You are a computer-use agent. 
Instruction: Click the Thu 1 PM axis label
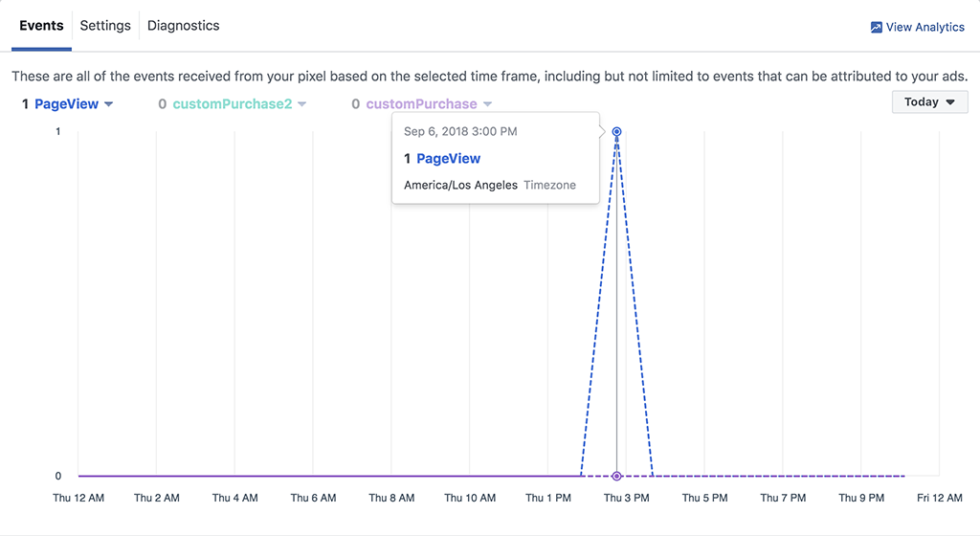[548, 498]
